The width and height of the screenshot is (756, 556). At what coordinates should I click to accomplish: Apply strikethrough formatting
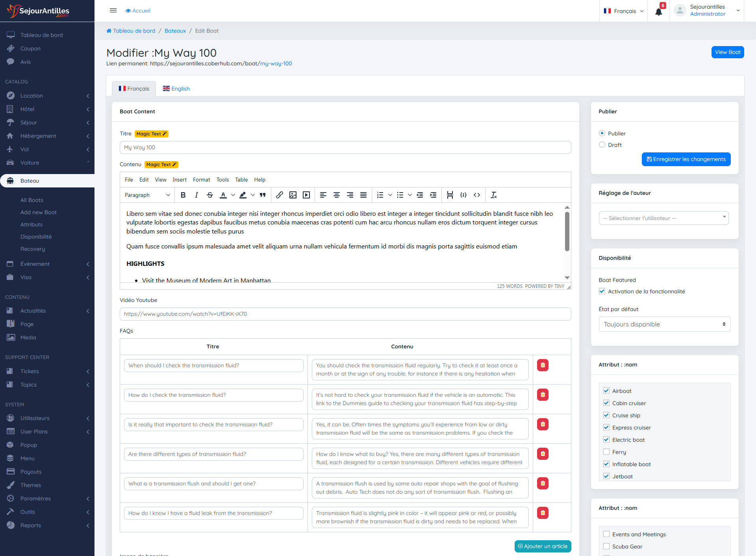click(x=210, y=195)
